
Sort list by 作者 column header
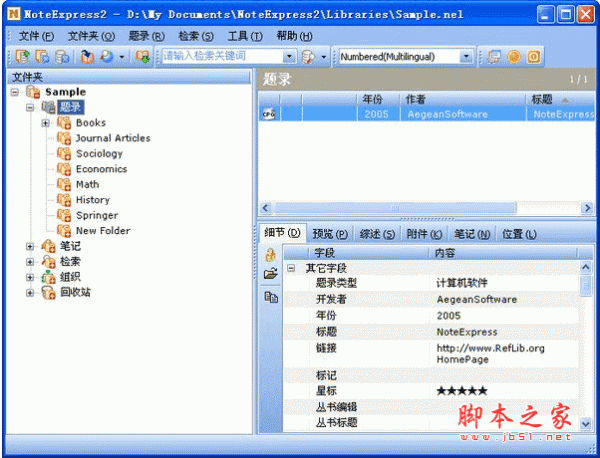click(463, 99)
